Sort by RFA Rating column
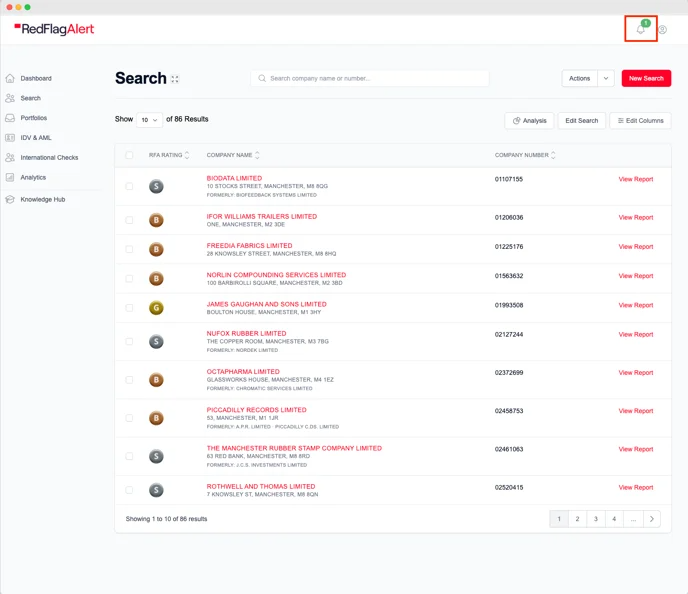Image resolution: width=688 pixels, height=594 pixels. coord(169,155)
